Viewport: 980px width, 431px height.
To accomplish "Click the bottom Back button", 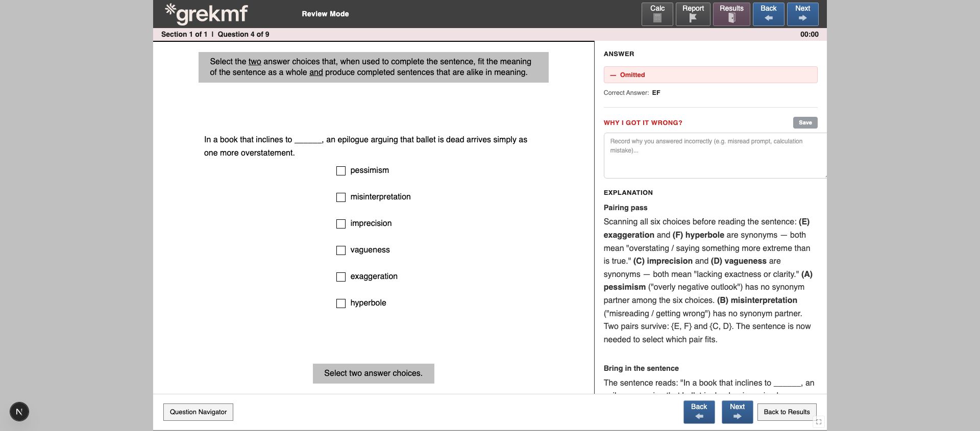I will click(x=699, y=412).
